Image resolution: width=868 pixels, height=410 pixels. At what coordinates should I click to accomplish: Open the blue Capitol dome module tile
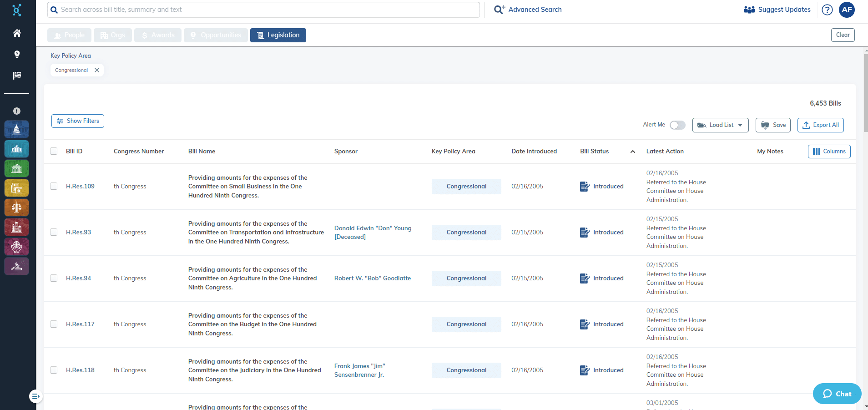[17, 130]
